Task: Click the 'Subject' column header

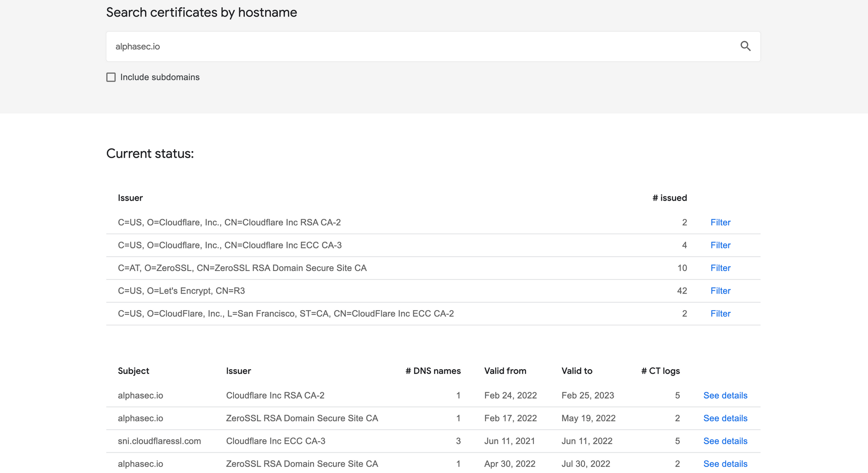Action: [x=133, y=371]
